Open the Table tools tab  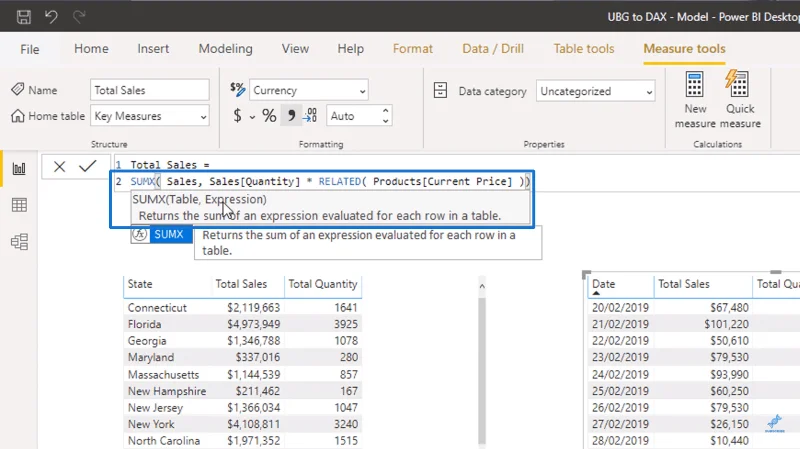tap(584, 48)
